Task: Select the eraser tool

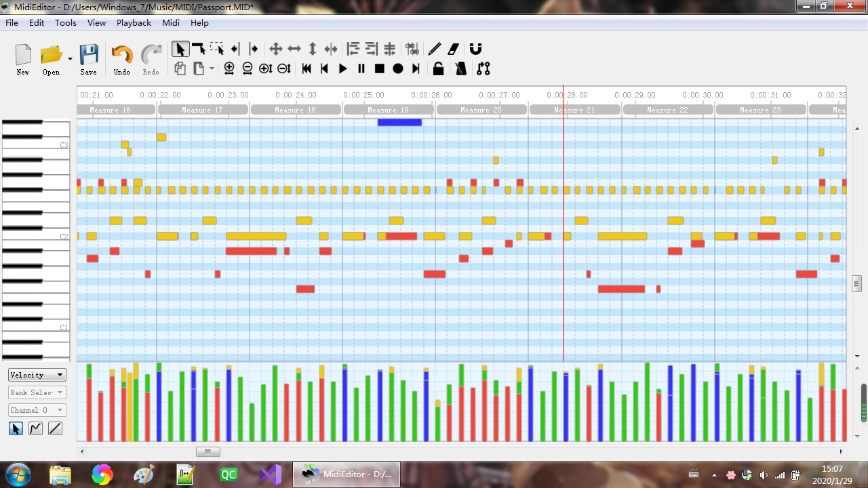Action: [x=454, y=49]
